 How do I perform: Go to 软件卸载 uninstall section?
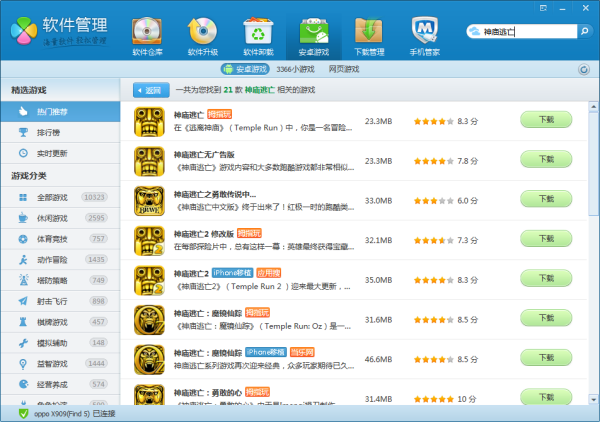258,37
